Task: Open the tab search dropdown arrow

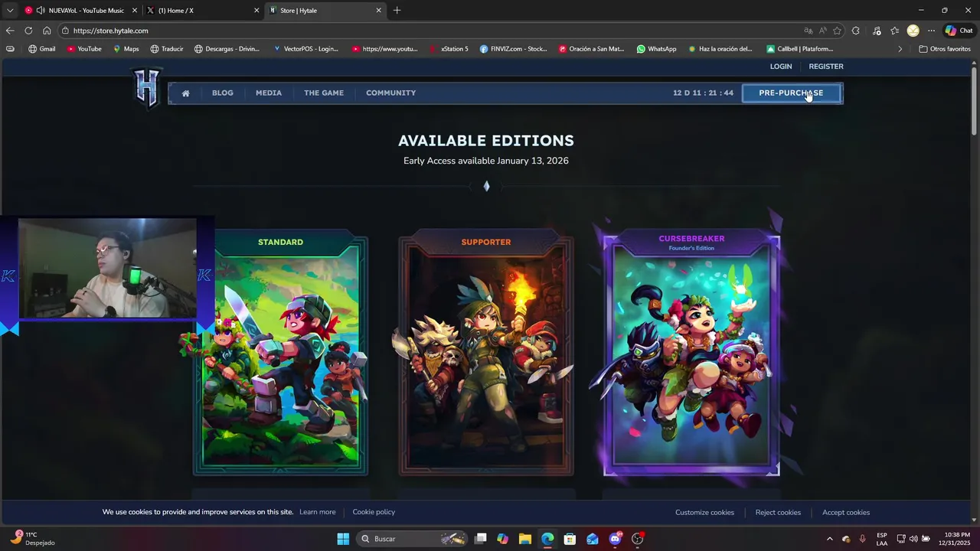Action: click(9, 11)
